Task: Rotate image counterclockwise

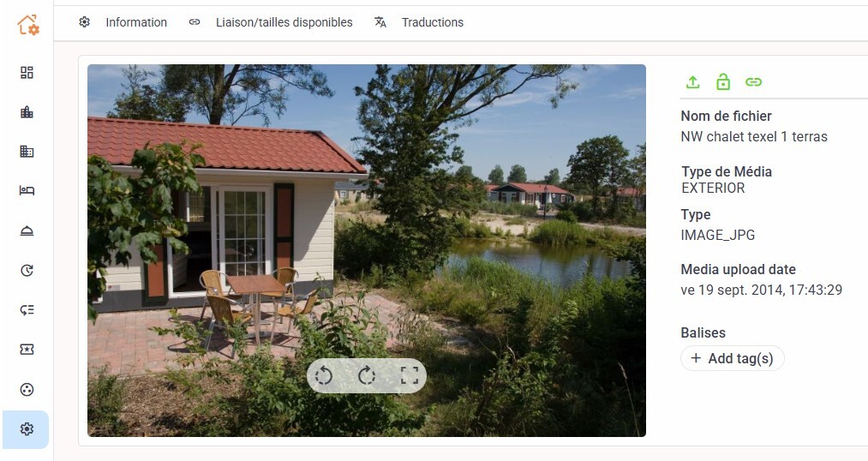Action: pyautogui.click(x=324, y=376)
